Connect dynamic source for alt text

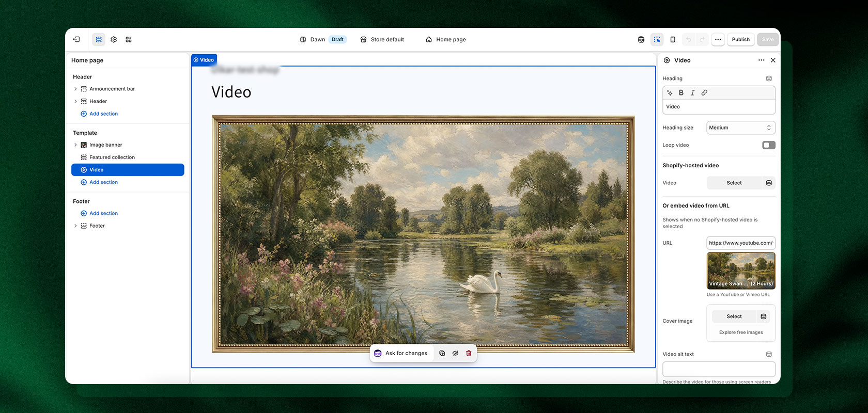pos(769,354)
